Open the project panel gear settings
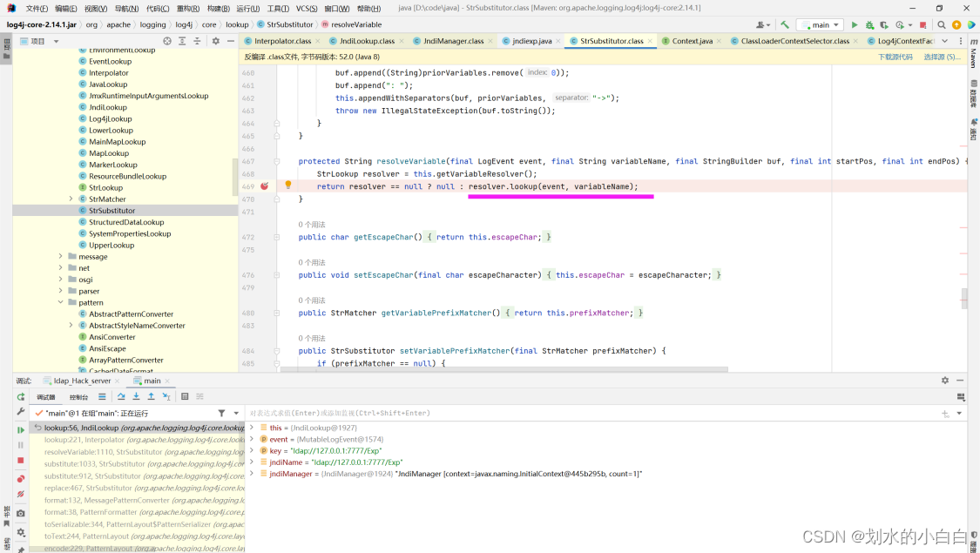 pos(216,41)
